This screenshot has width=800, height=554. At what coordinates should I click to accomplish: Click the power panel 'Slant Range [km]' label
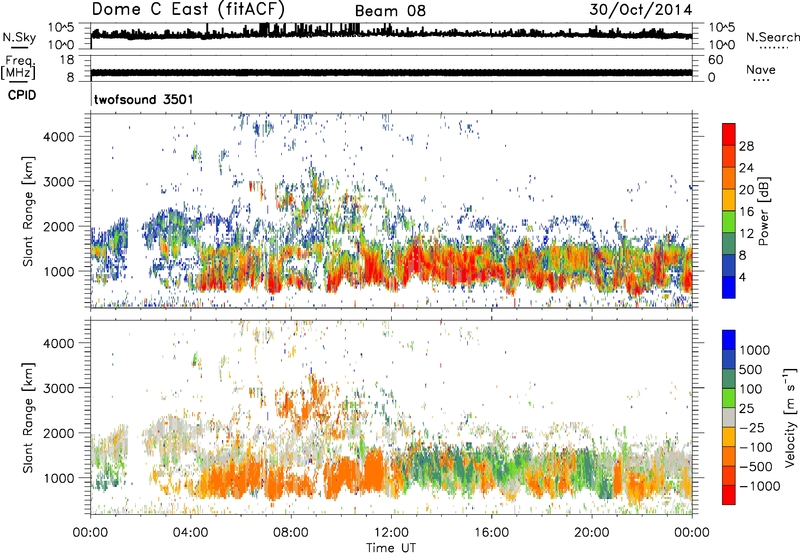click(x=28, y=211)
